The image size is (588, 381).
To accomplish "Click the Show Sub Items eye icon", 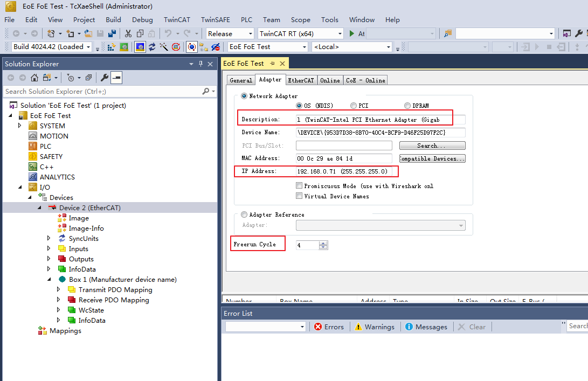I will (215, 47).
